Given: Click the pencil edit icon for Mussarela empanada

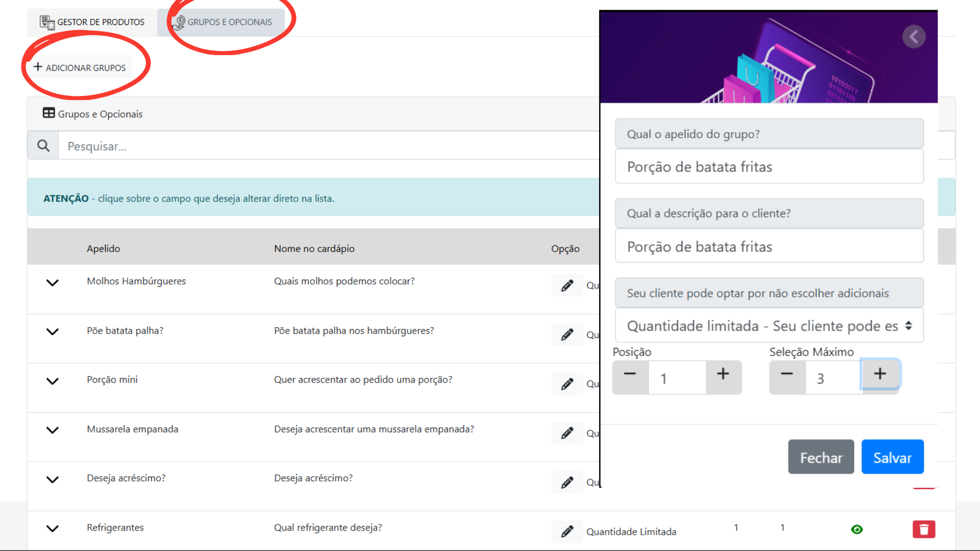Looking at the screenshot, I should (567, 434).
